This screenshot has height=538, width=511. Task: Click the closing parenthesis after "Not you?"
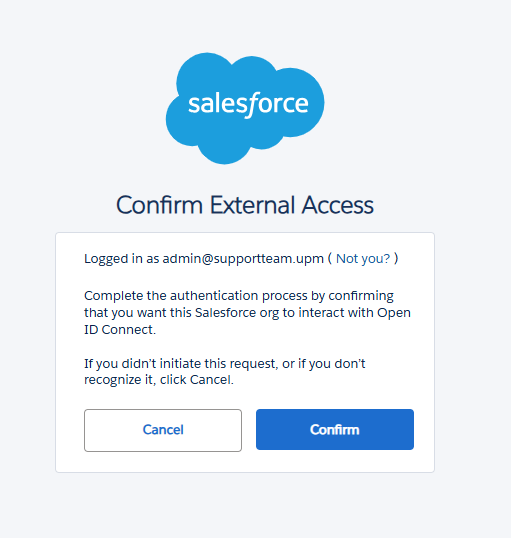pyautogui.click(x=396, y=259)
